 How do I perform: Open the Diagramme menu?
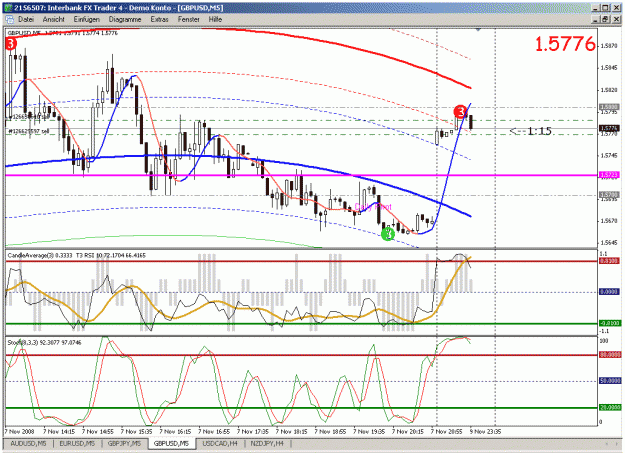click(125, 19)
